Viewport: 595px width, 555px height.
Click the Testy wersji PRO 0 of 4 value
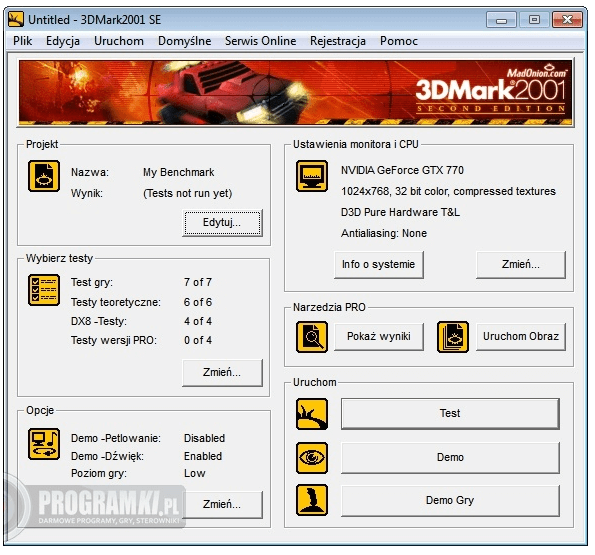[x=198, y=340]
